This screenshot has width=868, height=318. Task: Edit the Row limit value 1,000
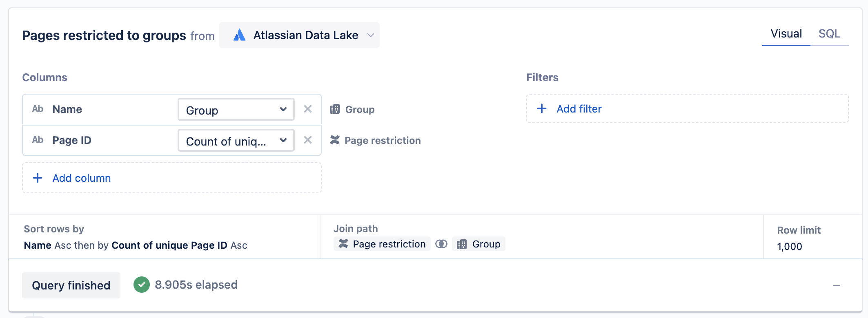790,247
